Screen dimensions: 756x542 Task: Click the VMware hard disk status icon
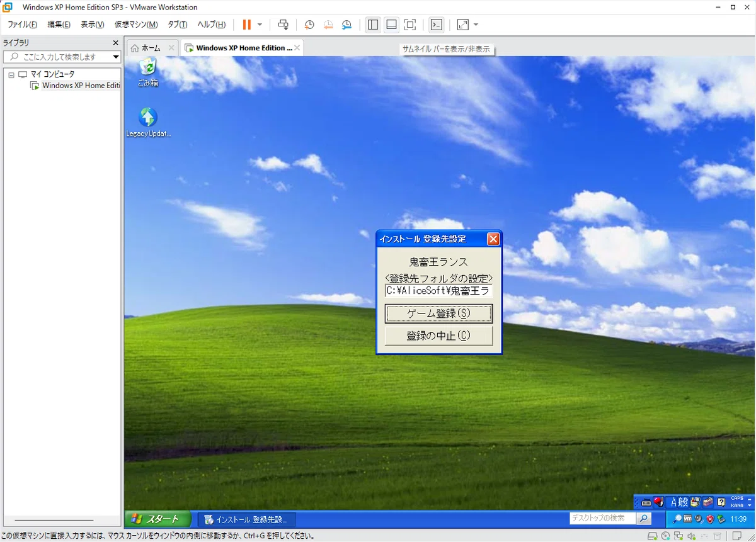pyautogui.click(x=652, y=536)
